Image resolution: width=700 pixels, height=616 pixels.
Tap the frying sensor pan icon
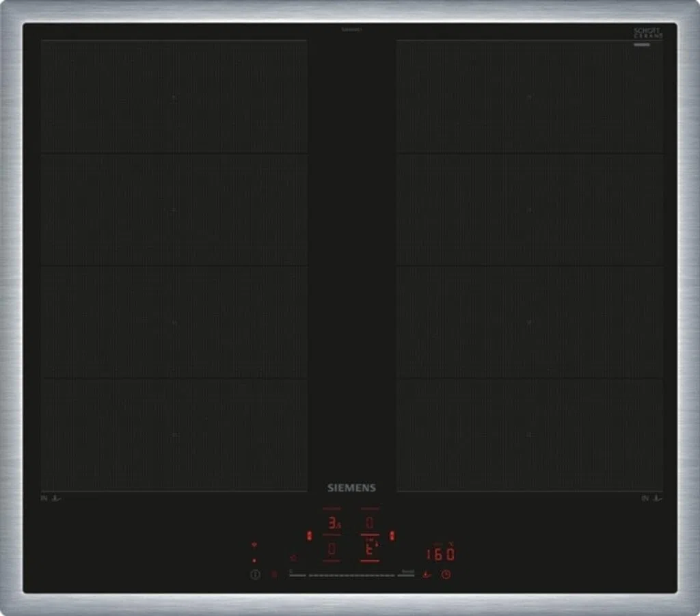point(427,574)
